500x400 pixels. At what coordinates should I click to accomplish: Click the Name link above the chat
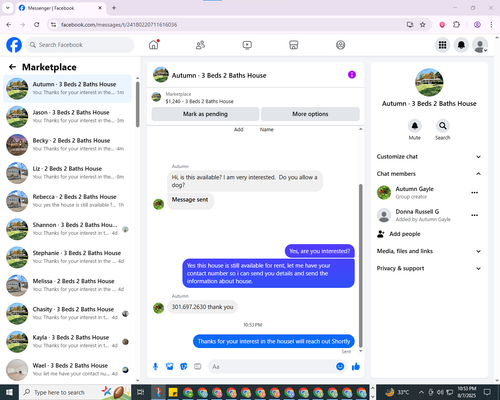click(267, 129)
